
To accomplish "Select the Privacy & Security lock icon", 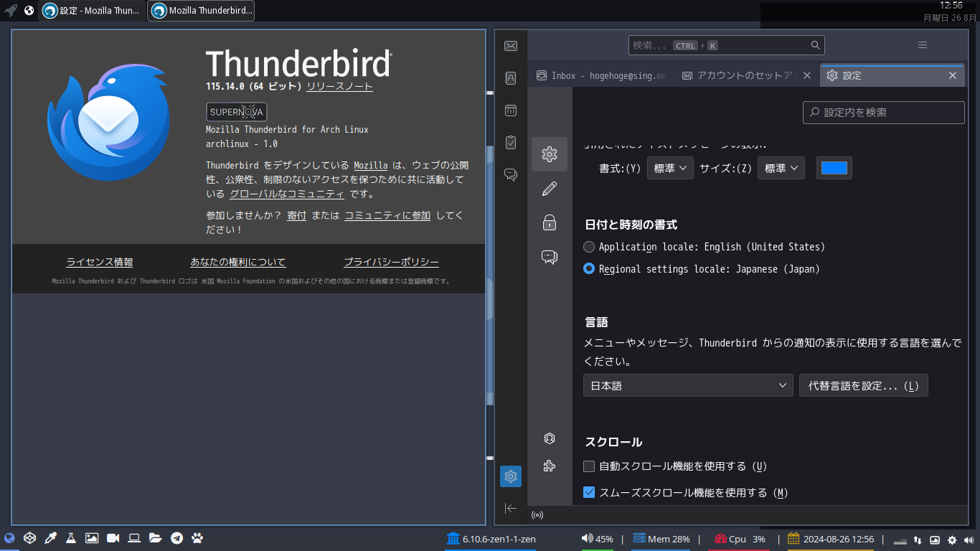I will tap(550, 222).
